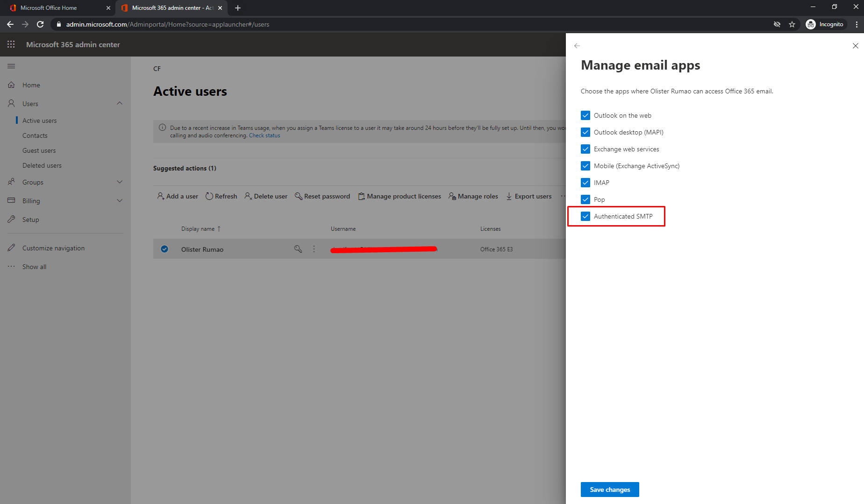Go back using panel back arrow
The image size is (864, 504).
[577, 46]
